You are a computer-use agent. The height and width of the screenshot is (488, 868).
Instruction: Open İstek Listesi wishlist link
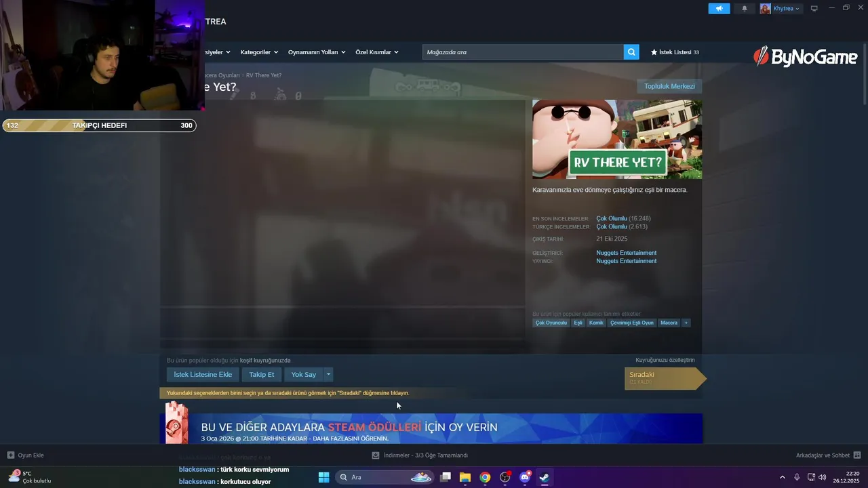pos(675,52)
